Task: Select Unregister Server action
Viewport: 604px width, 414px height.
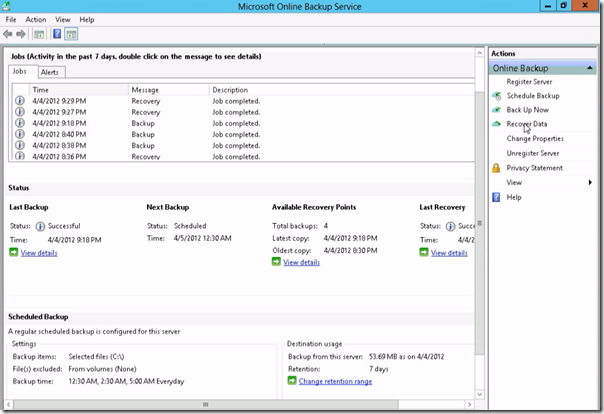Action: coord(533,153)
